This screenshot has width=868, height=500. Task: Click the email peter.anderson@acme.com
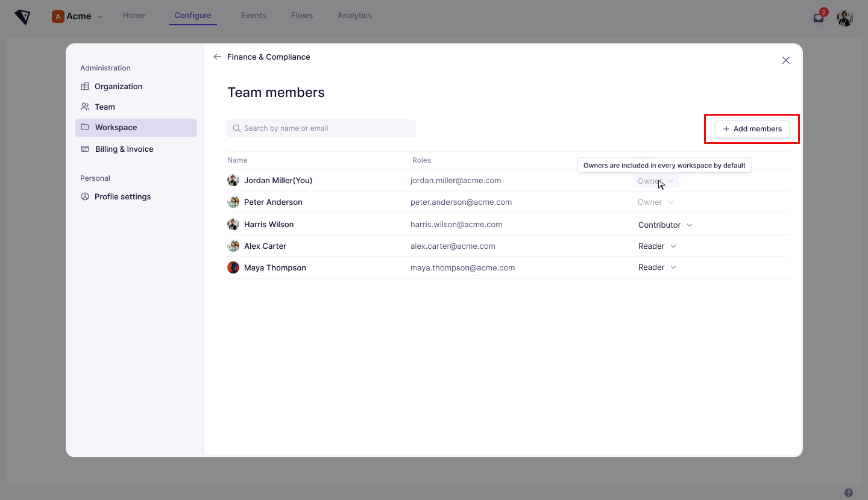coord(461,202)
